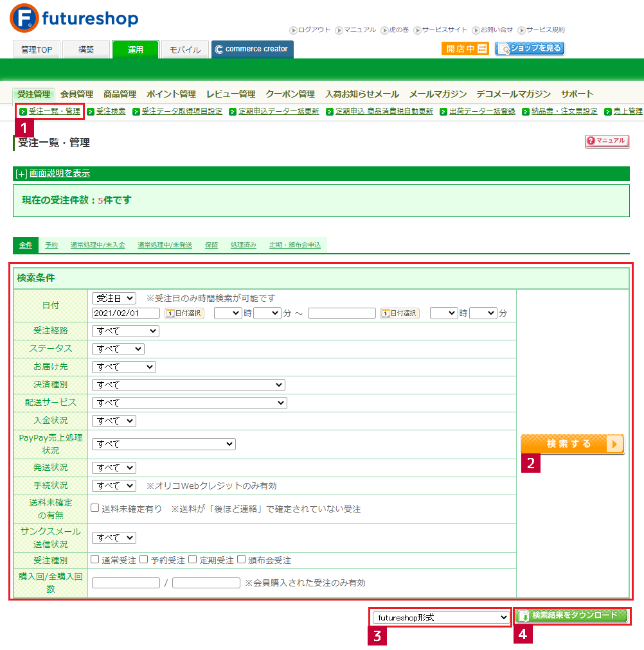Image resolution: width=644 pixels, height=650 pixels.
Task: Open the 受注検索 submenu link
Action: (x=111, y=111)
